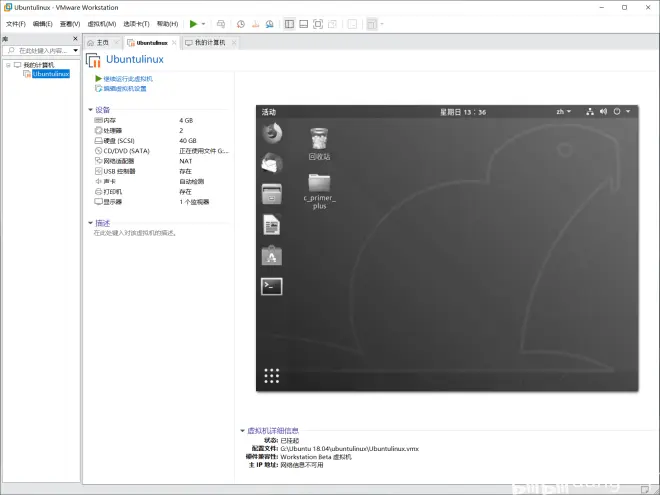Open the 编辑(E) menu

43,24
